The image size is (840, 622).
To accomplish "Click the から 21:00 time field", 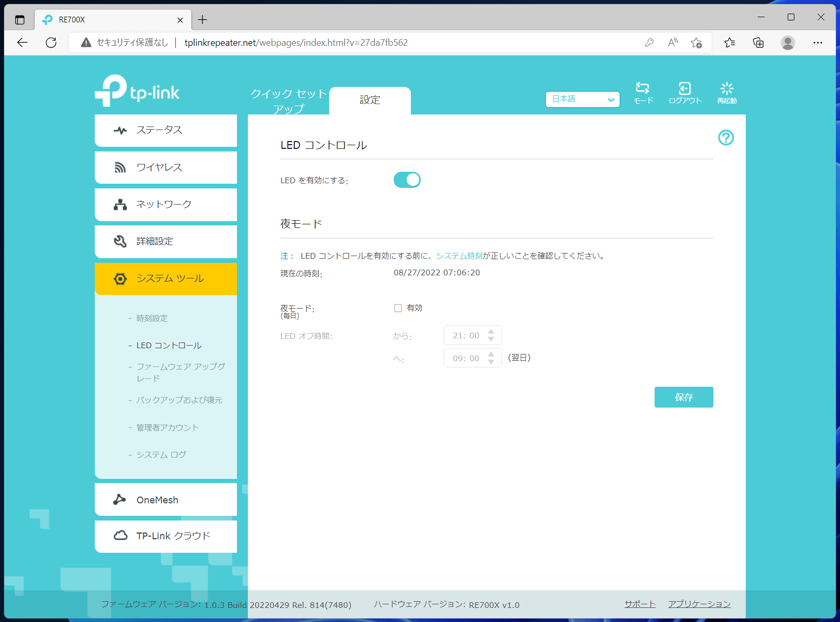I will coord(472,335).
